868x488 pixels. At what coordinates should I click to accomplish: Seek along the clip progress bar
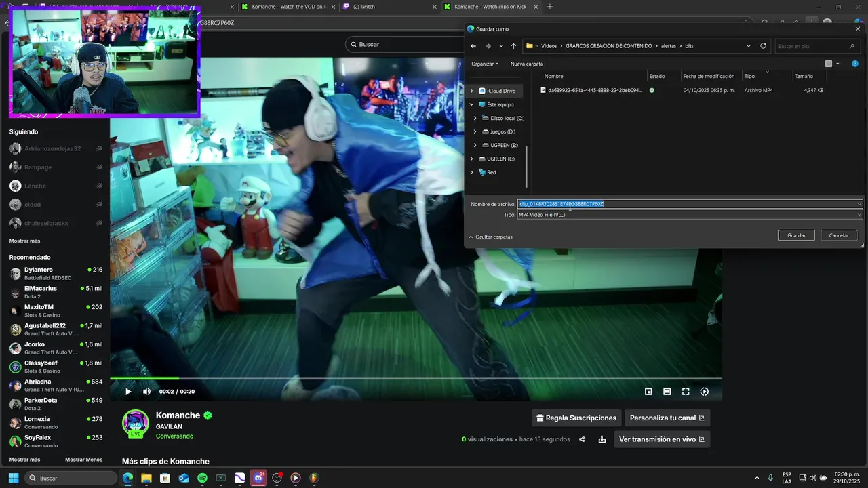click(416, 378)
